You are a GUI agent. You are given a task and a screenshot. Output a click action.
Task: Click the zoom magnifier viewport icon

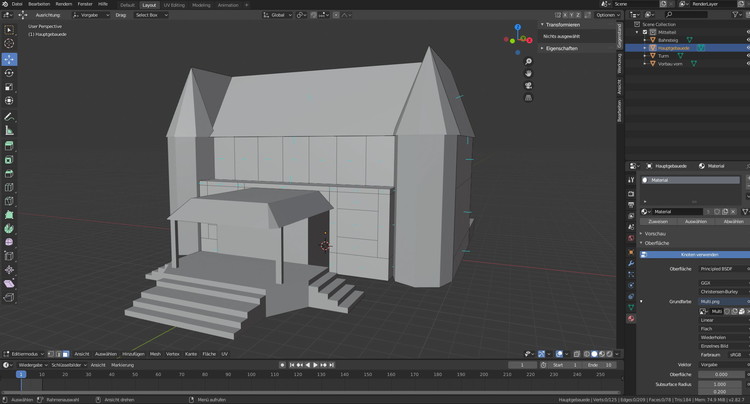click(x=529, y=61)
